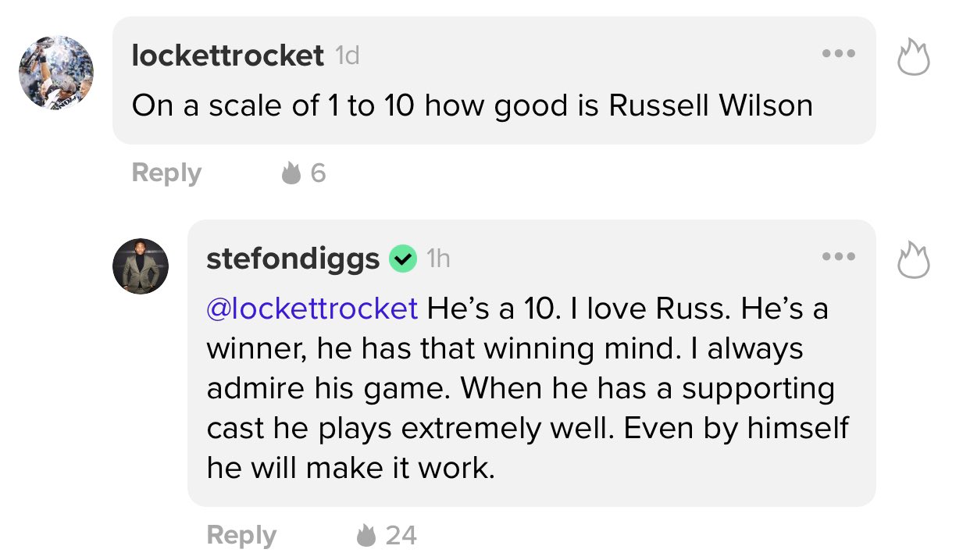Click the 1h timestamp on stefondiggs reply
This screenshot has height=560, width=970.
pyautogui.click(x=438, y=259)
